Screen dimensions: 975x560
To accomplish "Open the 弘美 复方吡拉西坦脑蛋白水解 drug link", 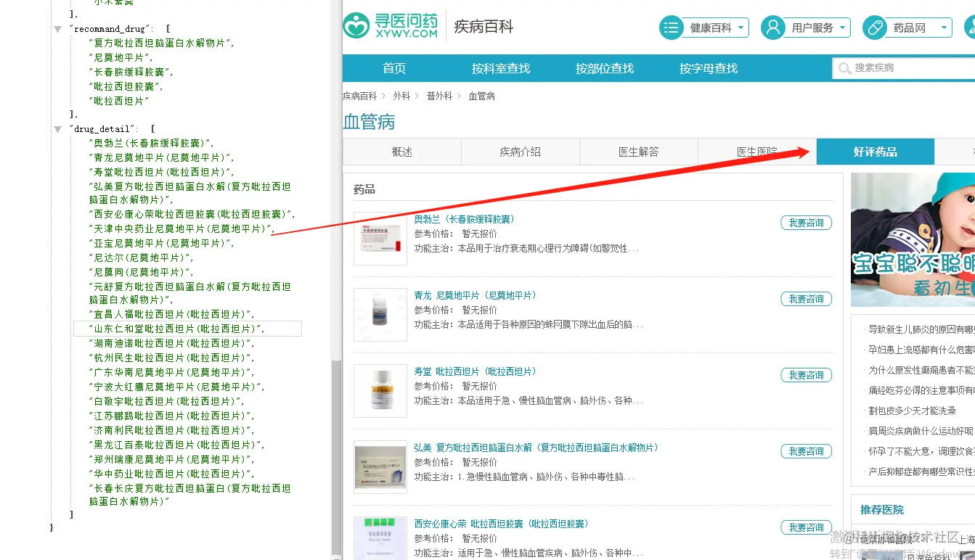I will click(537, 448).
